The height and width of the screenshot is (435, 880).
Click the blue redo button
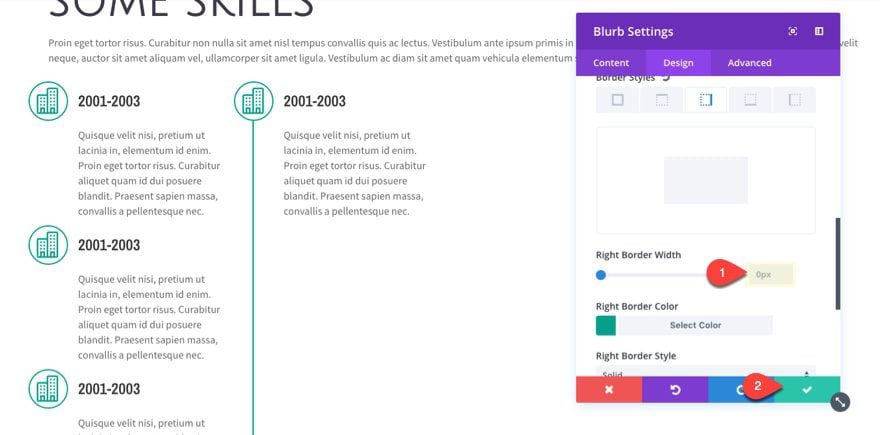click(x=741, y=390)
